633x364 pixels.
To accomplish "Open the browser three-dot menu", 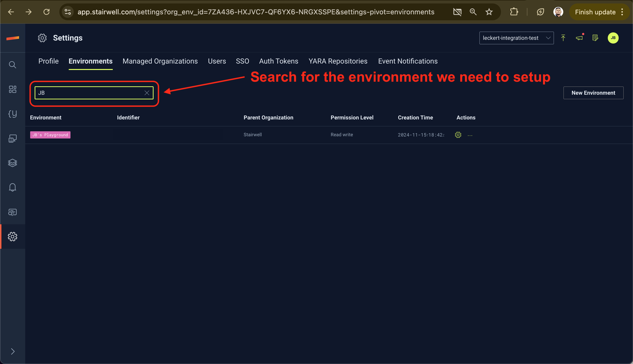I will [622, 12].
